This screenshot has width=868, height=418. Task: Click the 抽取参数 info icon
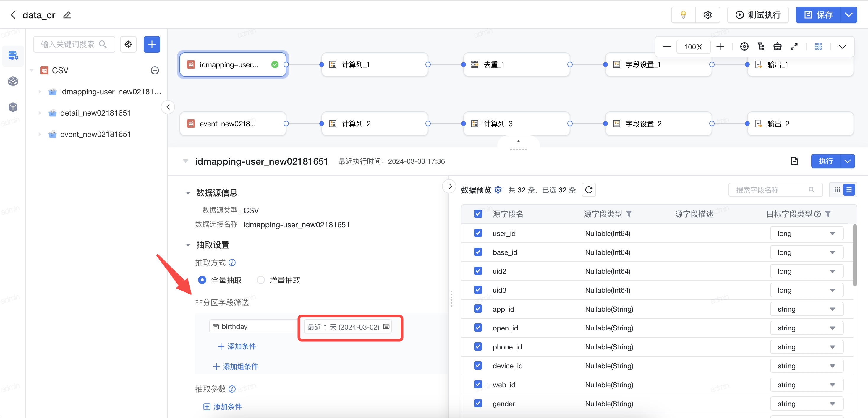coord(232,389)
